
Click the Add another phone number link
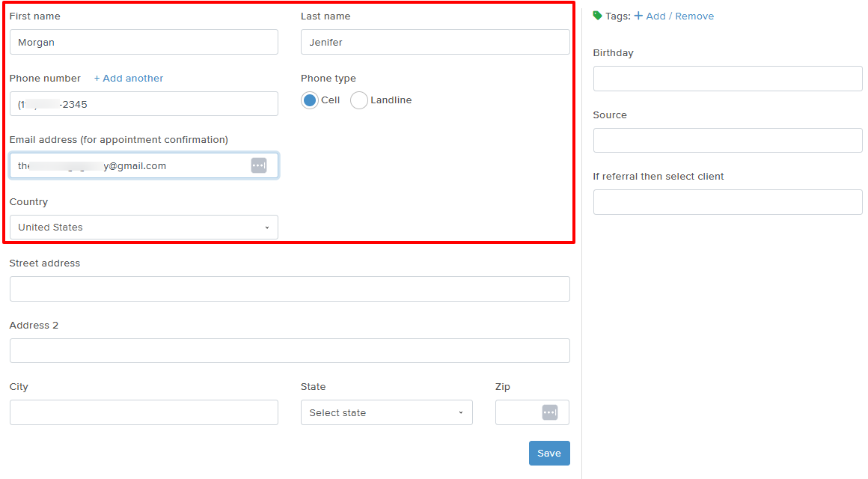coord(128,79)
